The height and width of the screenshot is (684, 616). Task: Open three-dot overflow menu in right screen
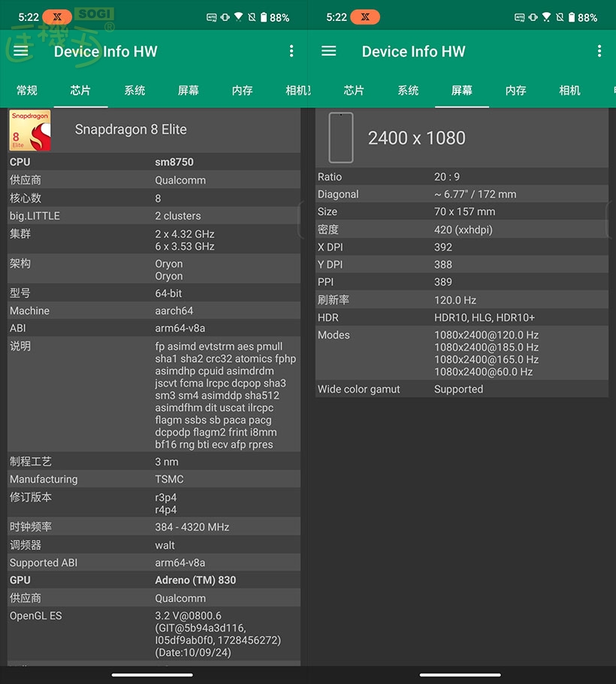(599, 51)
